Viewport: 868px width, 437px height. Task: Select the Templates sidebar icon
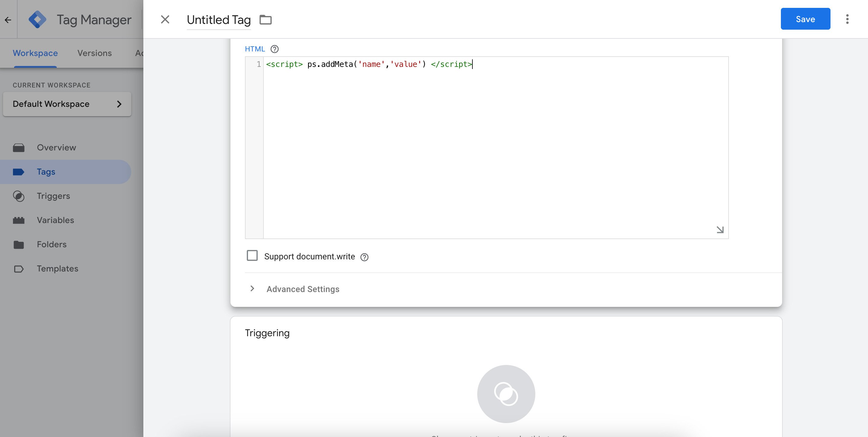point(19,269)
